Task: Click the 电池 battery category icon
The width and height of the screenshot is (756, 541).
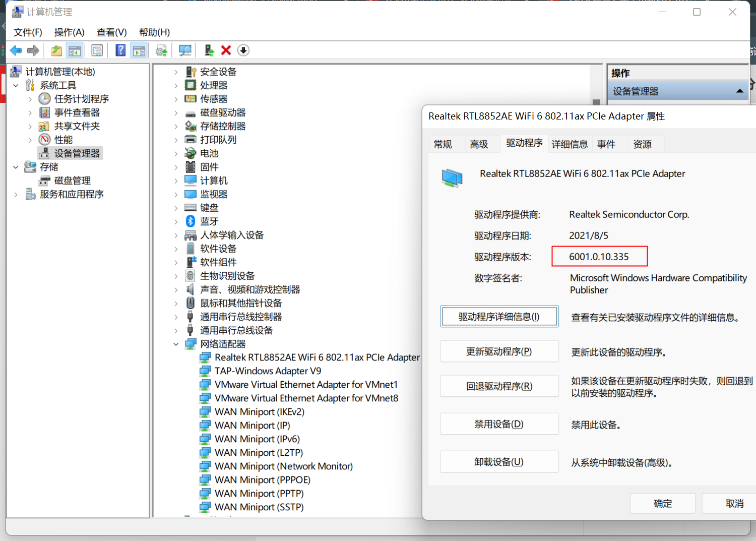Action: tap(191, 153)
